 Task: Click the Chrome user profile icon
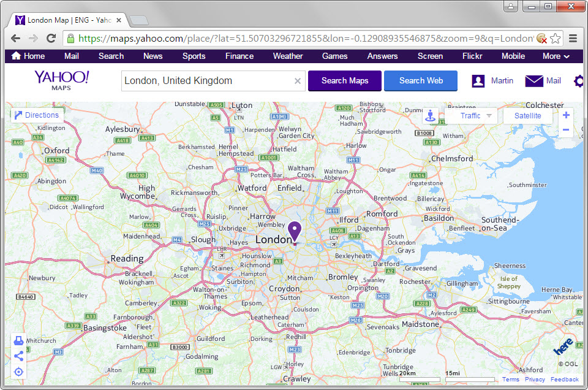tap(510, 6)
